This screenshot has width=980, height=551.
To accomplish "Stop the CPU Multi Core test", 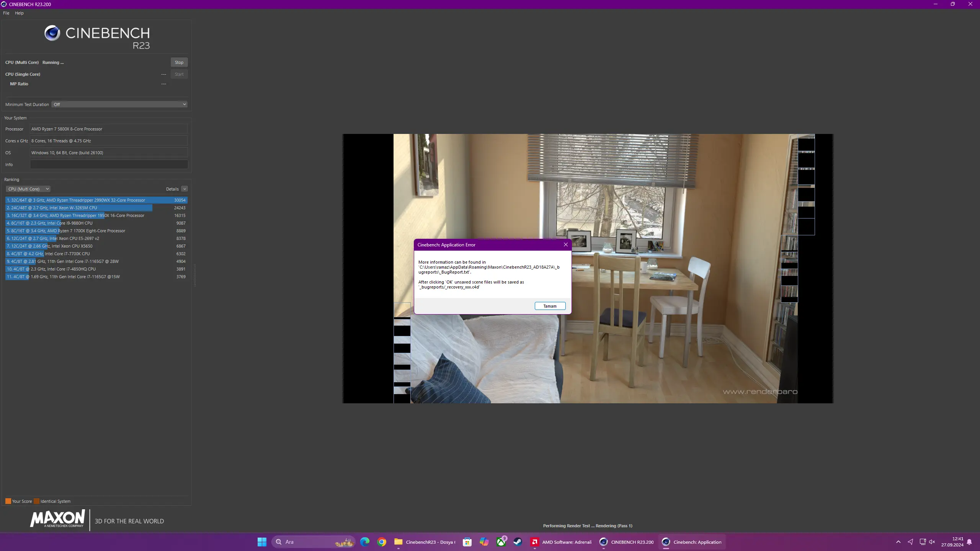I will [x=179, y=62].
